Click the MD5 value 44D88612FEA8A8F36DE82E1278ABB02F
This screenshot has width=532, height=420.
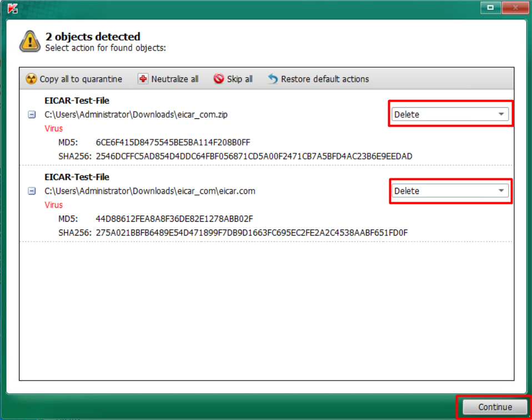click(x=174, y=219)
